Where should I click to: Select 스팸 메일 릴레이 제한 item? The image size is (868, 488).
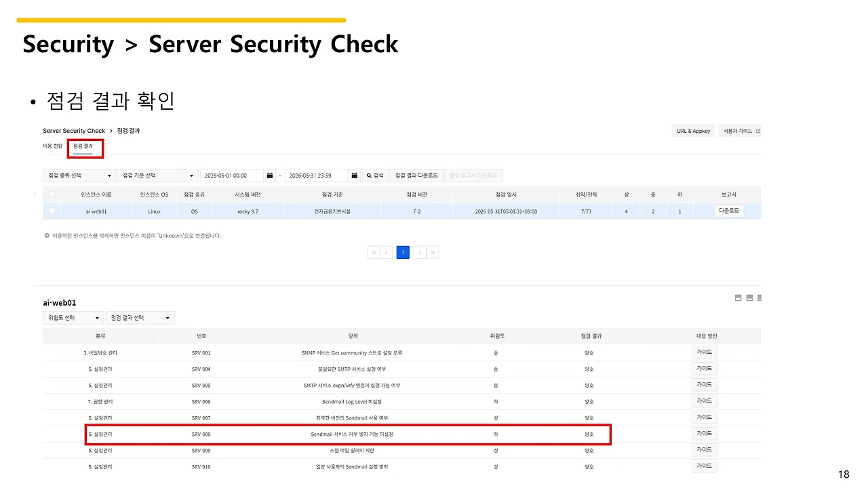[x=352, y=451]
